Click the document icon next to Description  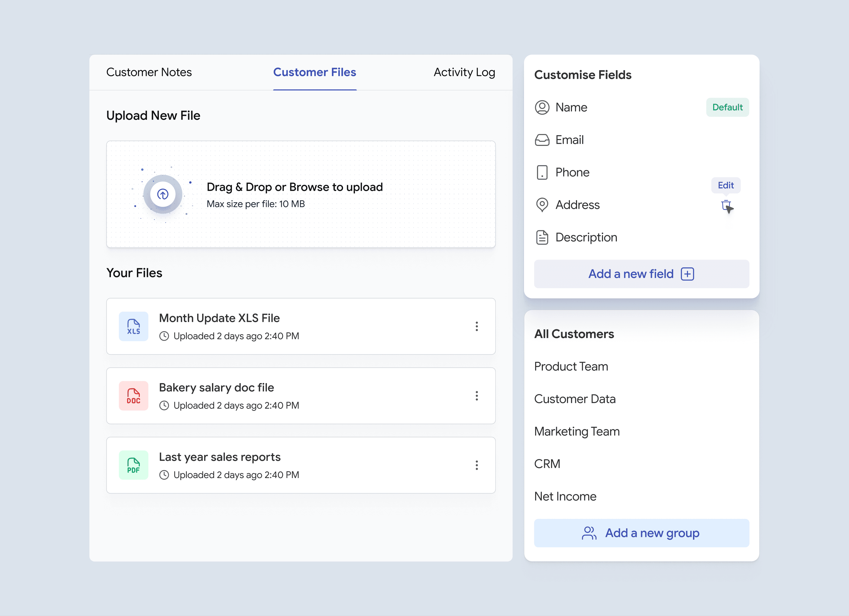point(542,237)
